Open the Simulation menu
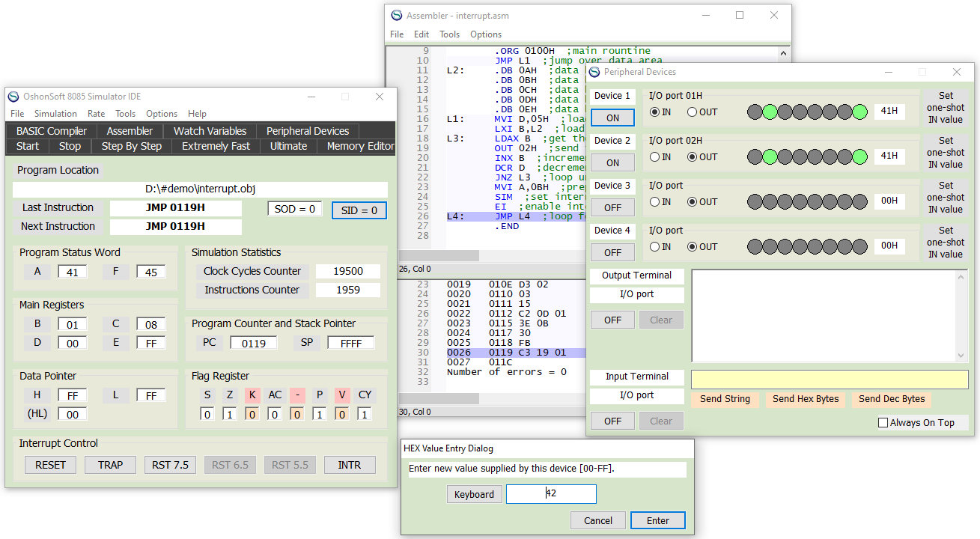Image resolution: width=980 pixels, height=539 pixels. coord(55,114)
